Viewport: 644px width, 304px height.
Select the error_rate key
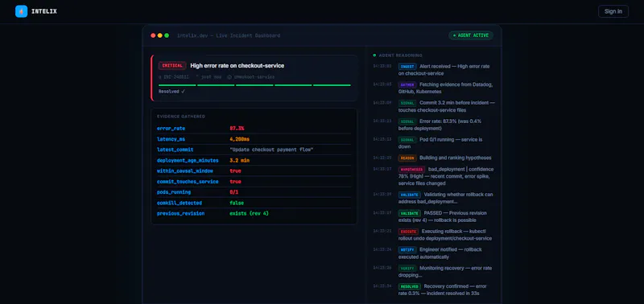(171, 129)
